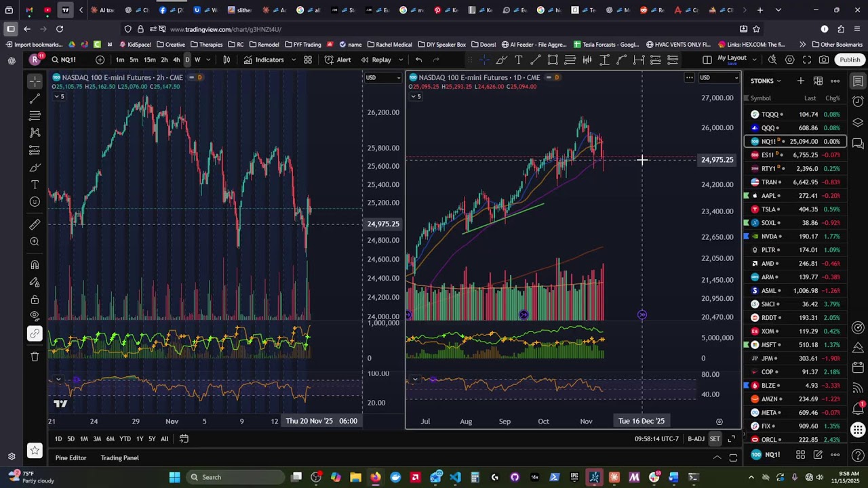The height and width of the screenshot is (488, 868).
Task: Switch to the 15m timeframe
Action: 149,60
